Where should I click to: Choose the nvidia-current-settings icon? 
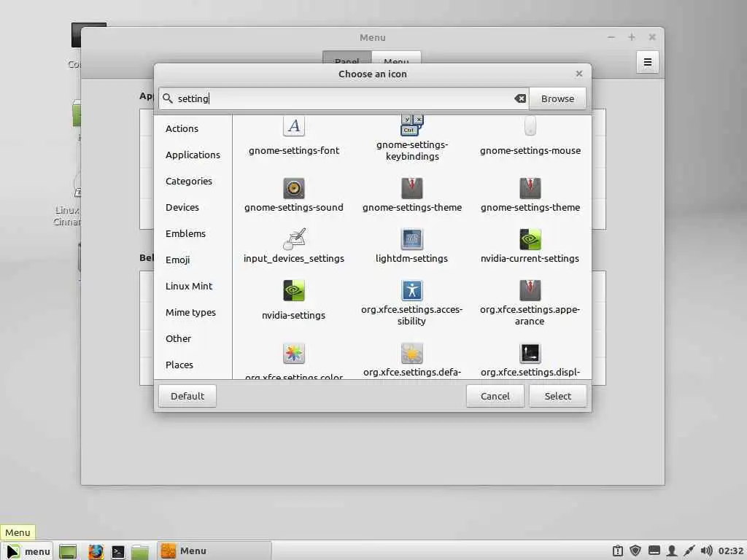530,239
